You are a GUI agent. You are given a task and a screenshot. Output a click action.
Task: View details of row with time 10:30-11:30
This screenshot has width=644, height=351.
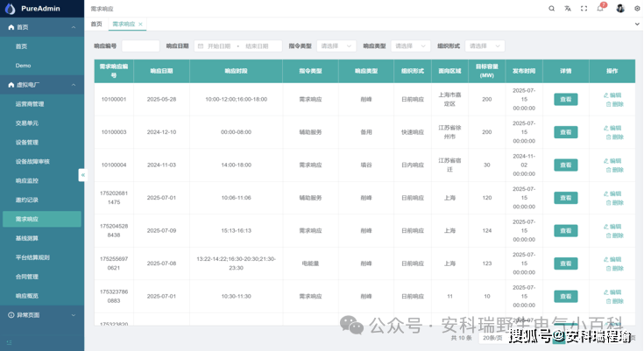(x=565, y=297)
